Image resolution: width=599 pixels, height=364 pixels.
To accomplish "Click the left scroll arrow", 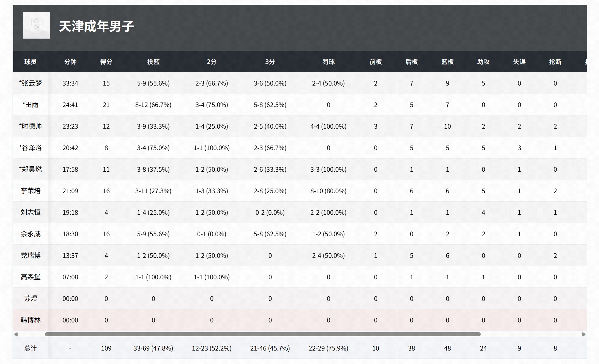I will point(16,334).
